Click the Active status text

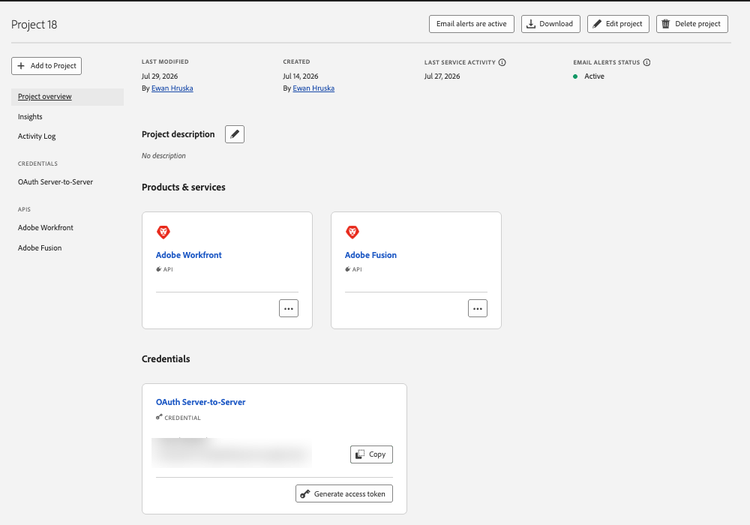594,77
